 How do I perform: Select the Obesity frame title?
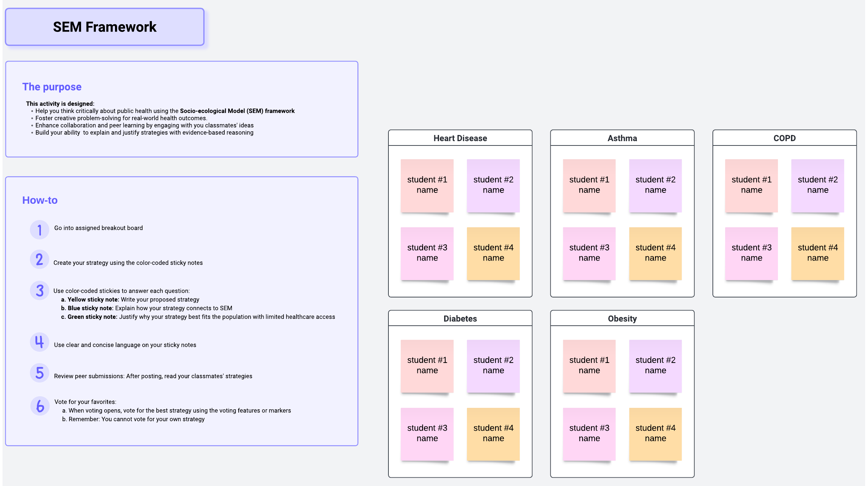[x=622, y=319]
